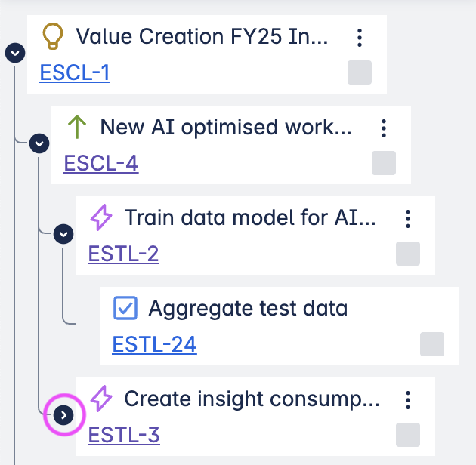
Task: Collapse the Train data model node
Action: [x=64, y=234]
